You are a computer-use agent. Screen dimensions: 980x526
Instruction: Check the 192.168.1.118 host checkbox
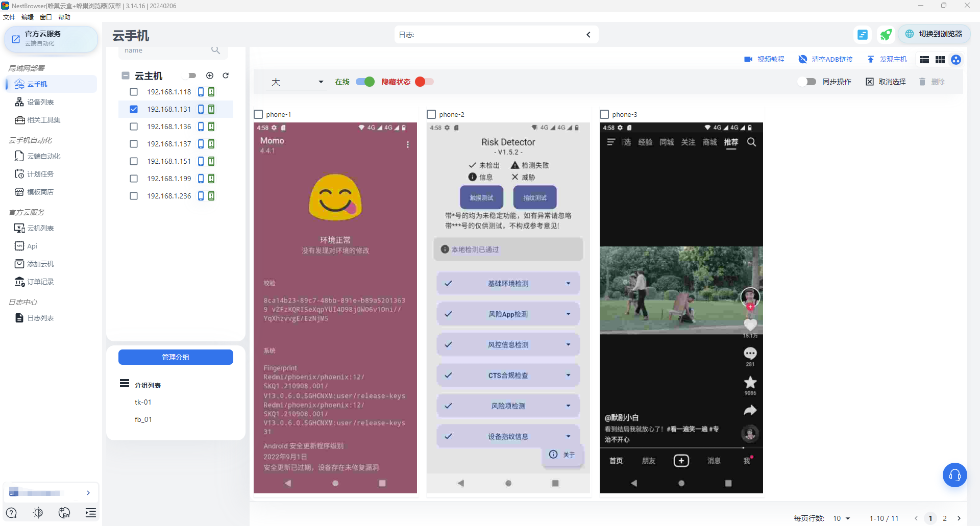pyautogui.click(x=134, y=92)
